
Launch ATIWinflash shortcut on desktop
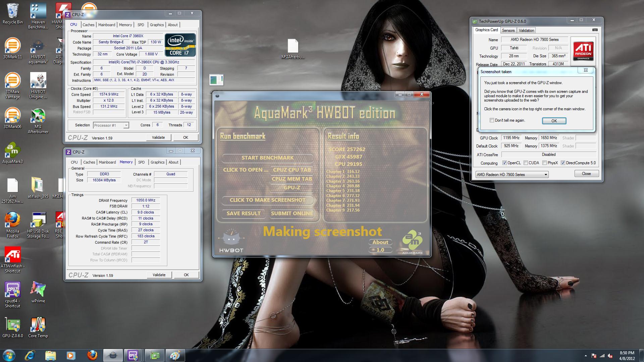[12, 260]
